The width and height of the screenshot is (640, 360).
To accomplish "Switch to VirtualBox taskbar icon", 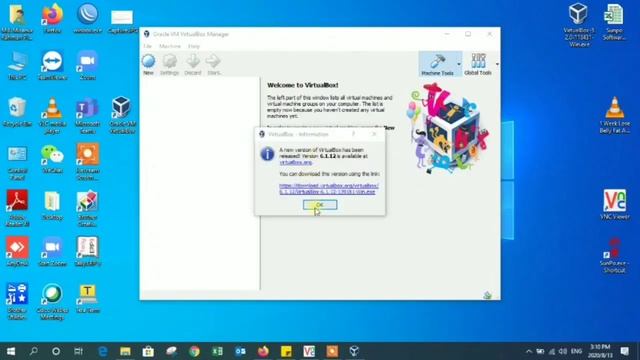I will pyautogui.click(x=354, y=351).
